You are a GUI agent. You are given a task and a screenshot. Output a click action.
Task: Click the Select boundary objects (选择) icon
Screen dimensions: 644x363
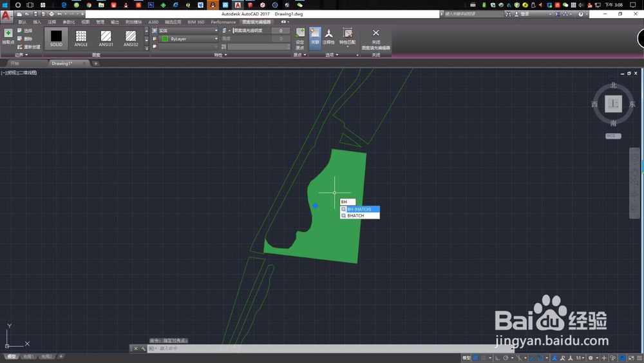coord(20,30)
